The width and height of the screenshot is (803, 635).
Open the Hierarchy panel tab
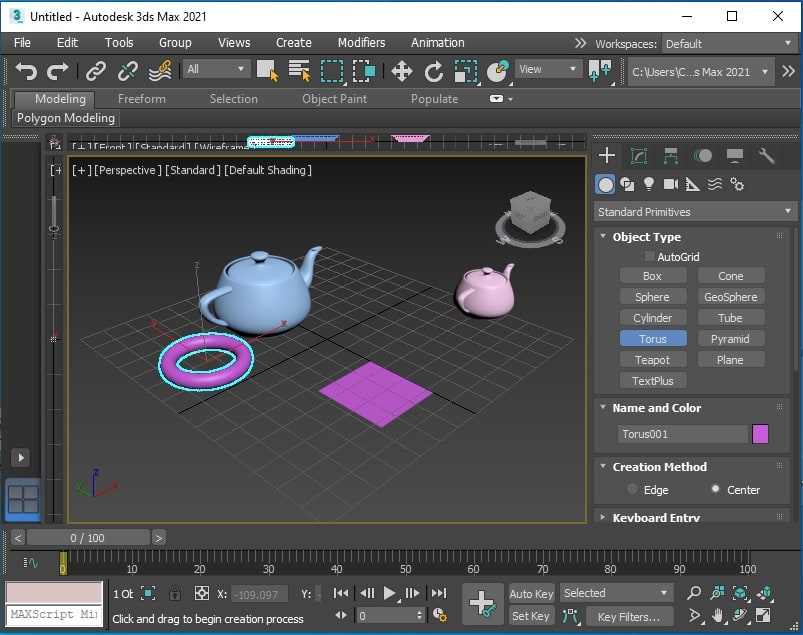tap(671, 155)
